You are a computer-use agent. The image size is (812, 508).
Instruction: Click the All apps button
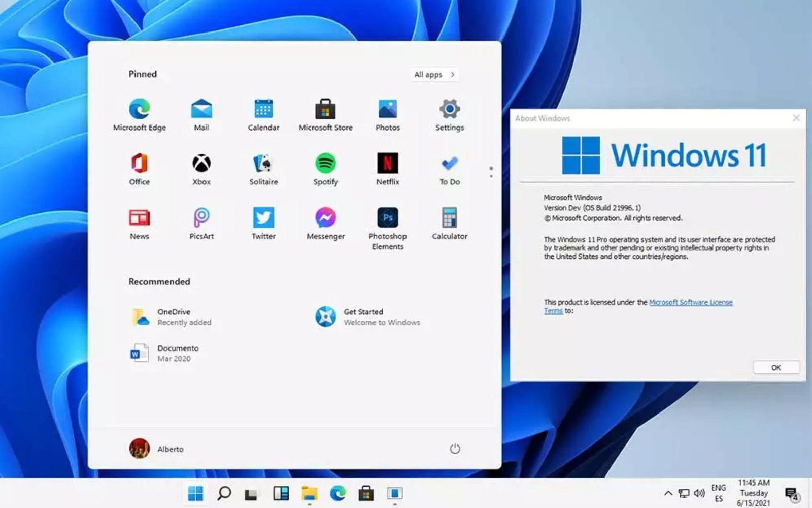434,74
